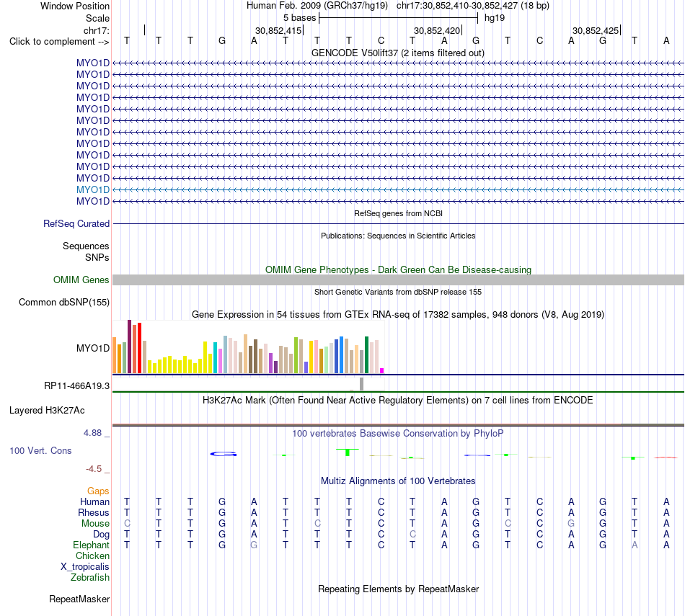Click 'RefSeq genes from NCBI' track title
The height and width of the screenshot is (616, 685).
(398, 213)
